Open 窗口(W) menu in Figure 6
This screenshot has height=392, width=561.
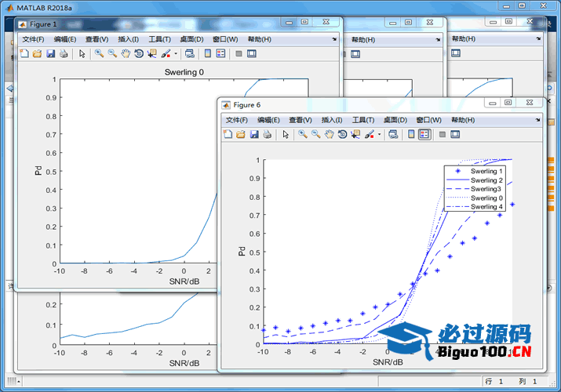click(428, 120)
